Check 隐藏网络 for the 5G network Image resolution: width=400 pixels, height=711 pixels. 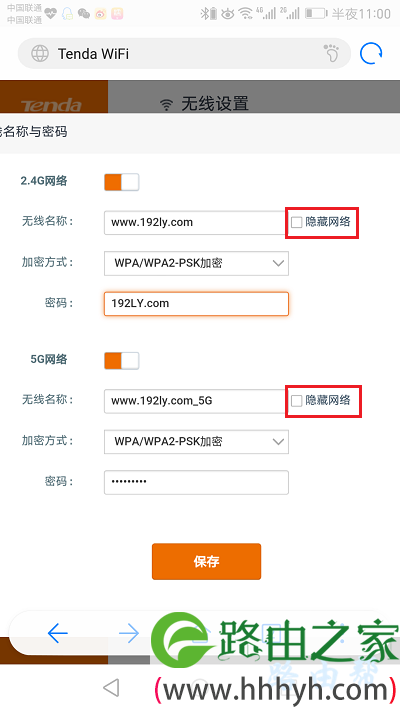point(297,400)
